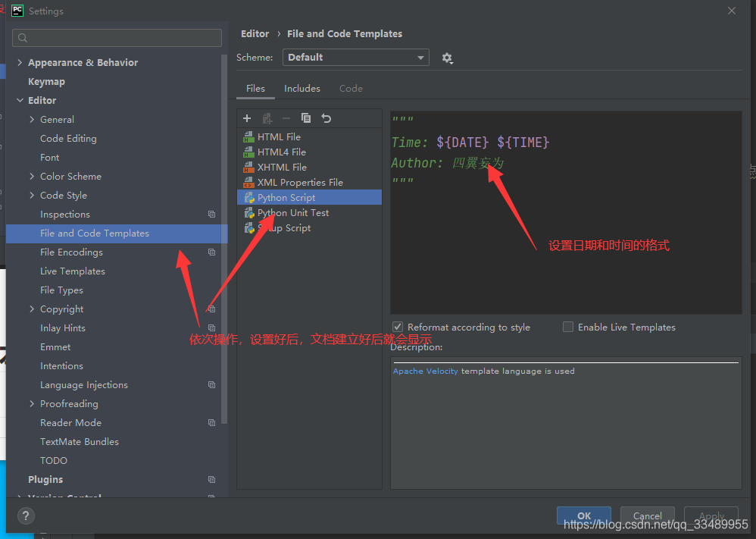Expand the General subsection

[32, 119]
